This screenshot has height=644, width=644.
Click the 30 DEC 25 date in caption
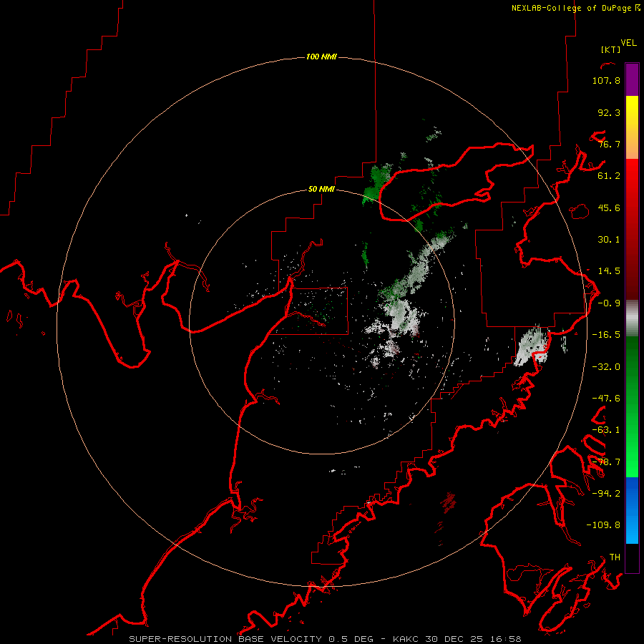click(456, 639)
